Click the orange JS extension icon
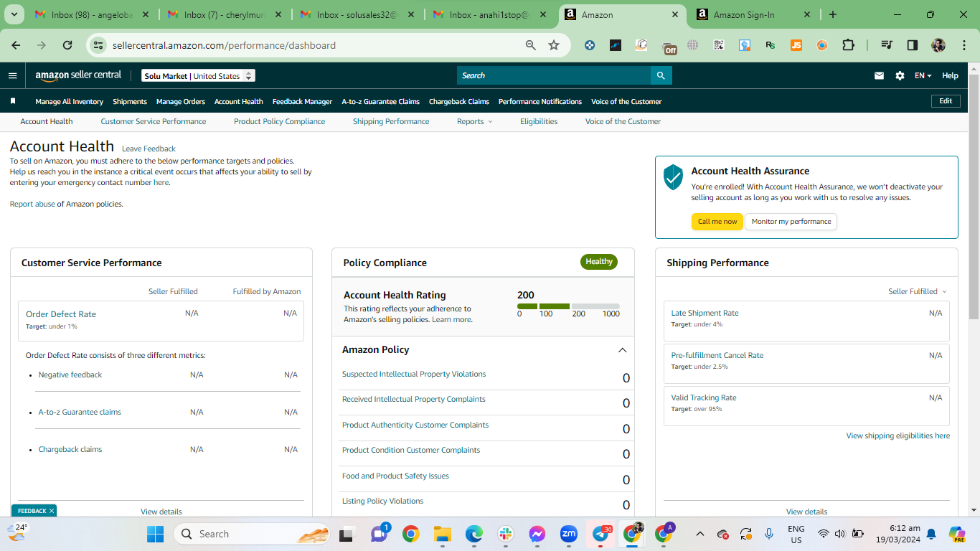 (796, 45)
